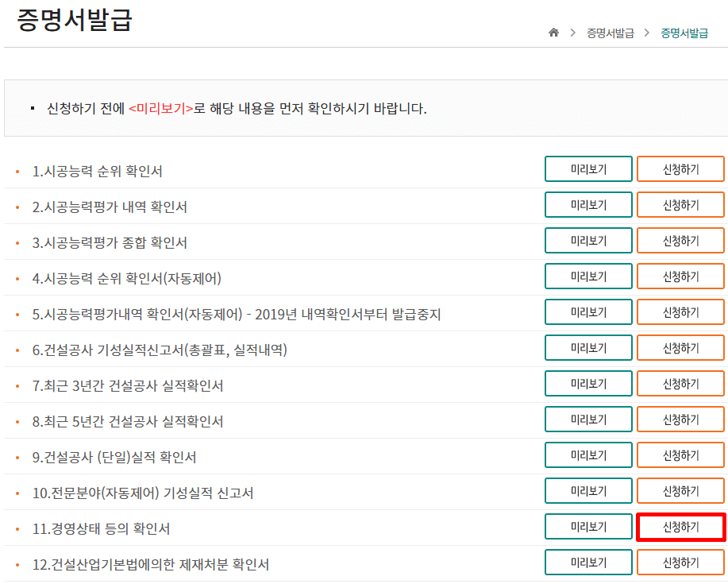Apply for 4.시공능력 순위 확인서(자동제어)

(x=680, y=276)
